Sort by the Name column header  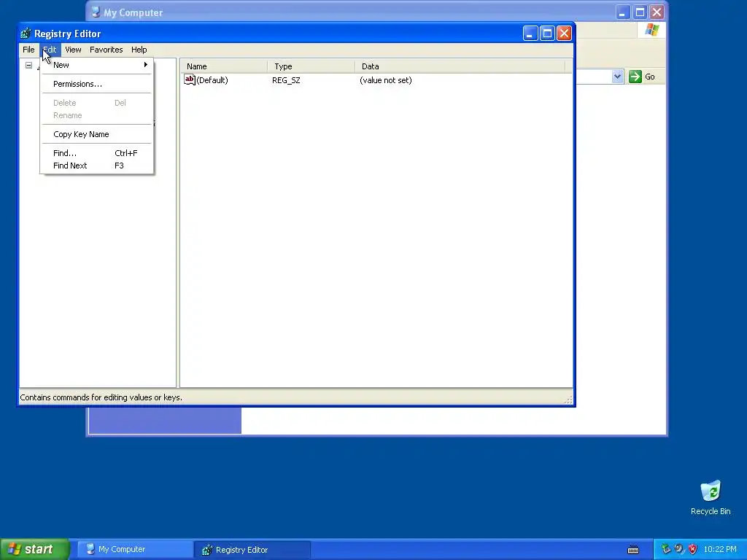[x=224, y=66]
